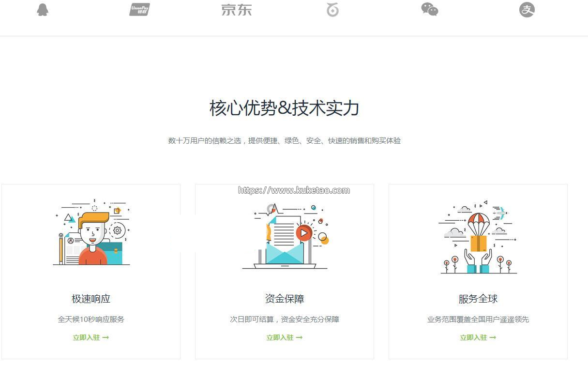Image resolution: width=588 pixels, height=381 pixels.
Task: Click the QQ penguin logo icon
Action: [43, 10]
